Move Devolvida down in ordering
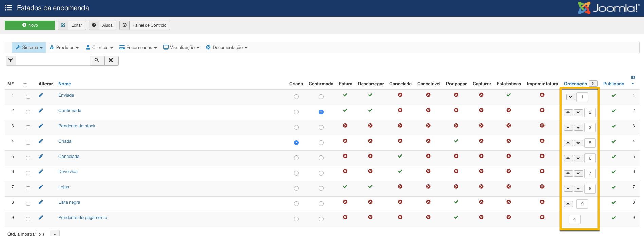 tap(578, 173)
